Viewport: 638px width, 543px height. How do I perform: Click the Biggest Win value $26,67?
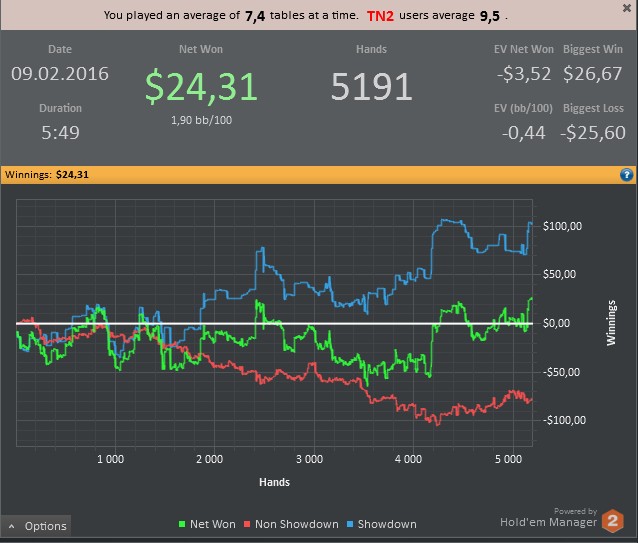pos(593,74)
